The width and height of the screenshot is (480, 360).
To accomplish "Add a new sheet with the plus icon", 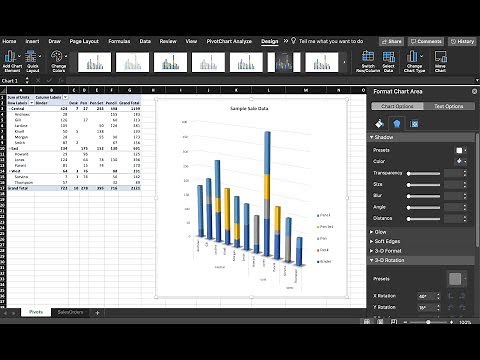I will pyautogui.click(x=97, y=313).
